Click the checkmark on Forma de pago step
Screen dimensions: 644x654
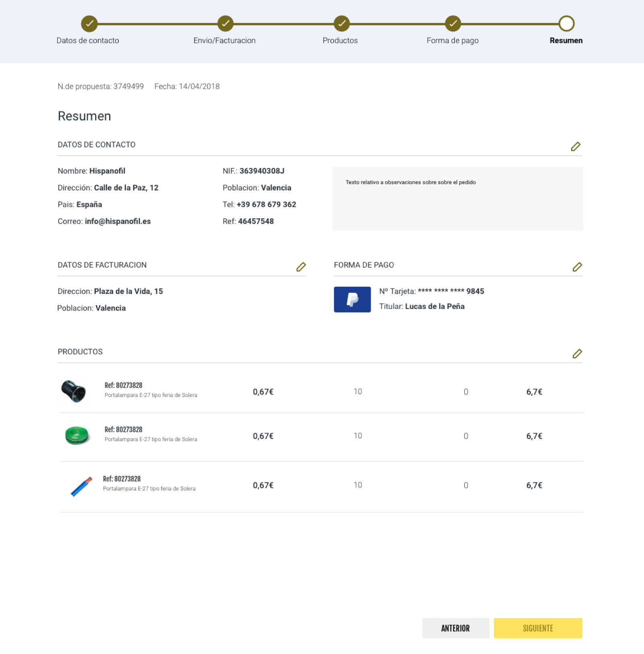coord(452,23)
